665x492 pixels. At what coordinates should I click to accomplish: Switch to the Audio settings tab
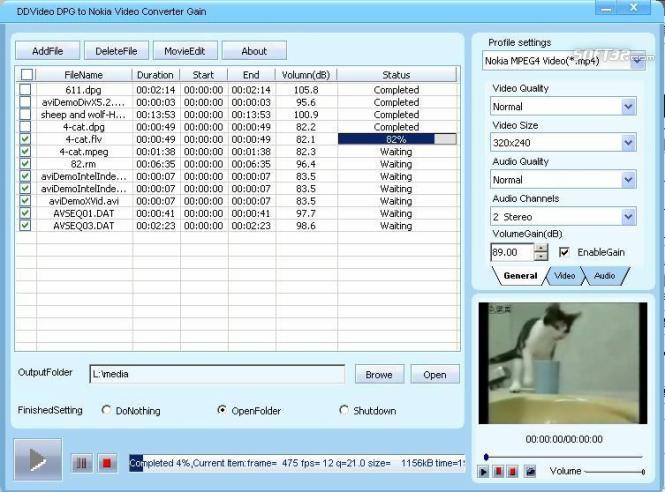[604, 276]
